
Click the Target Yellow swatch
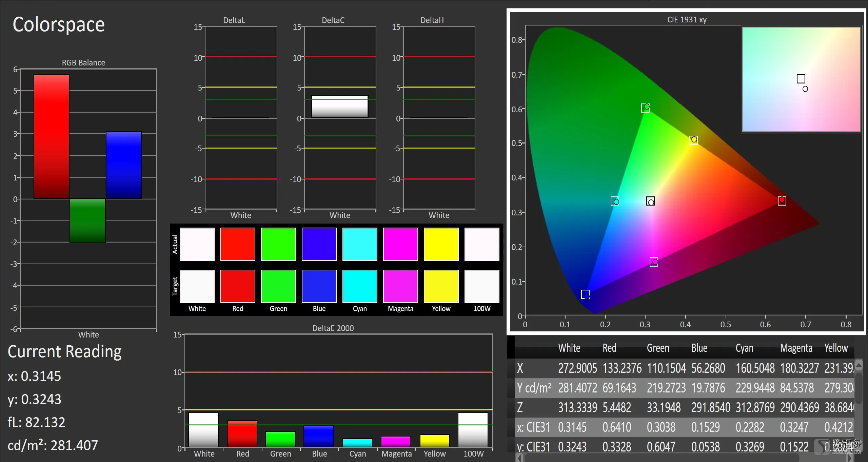pyautogui.click(x=441, y=286)
